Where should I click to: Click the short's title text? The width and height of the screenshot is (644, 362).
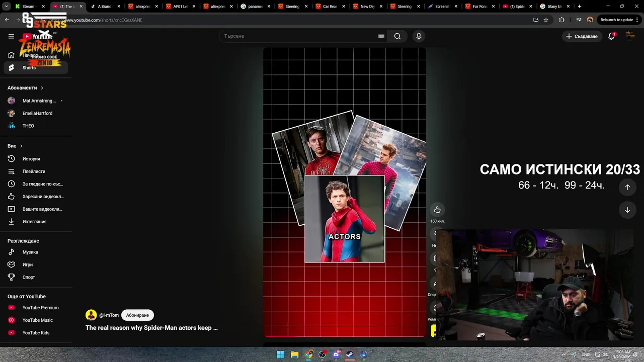(151, 328)
